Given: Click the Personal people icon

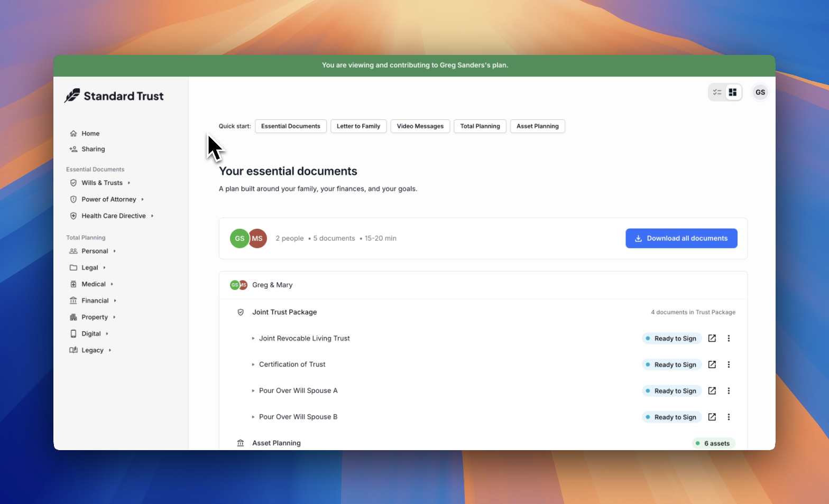Looking at the screenshot, I should pos(73,251).
